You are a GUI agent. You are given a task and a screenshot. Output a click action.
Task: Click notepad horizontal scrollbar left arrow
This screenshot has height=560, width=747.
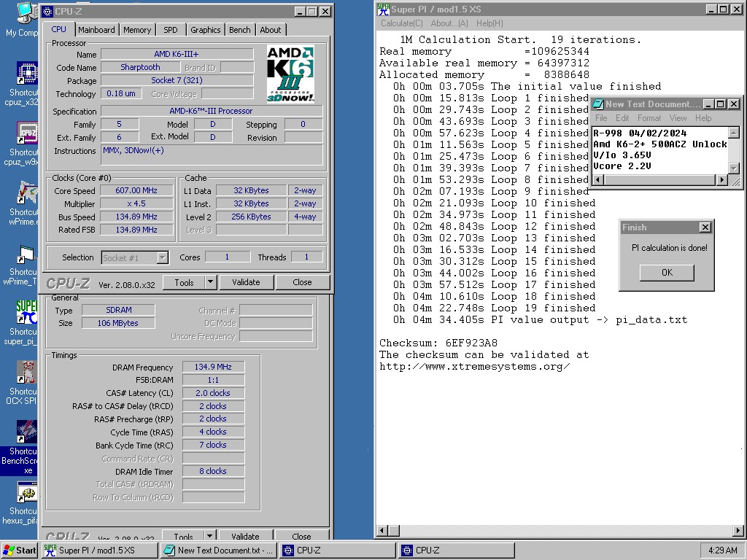598,179
